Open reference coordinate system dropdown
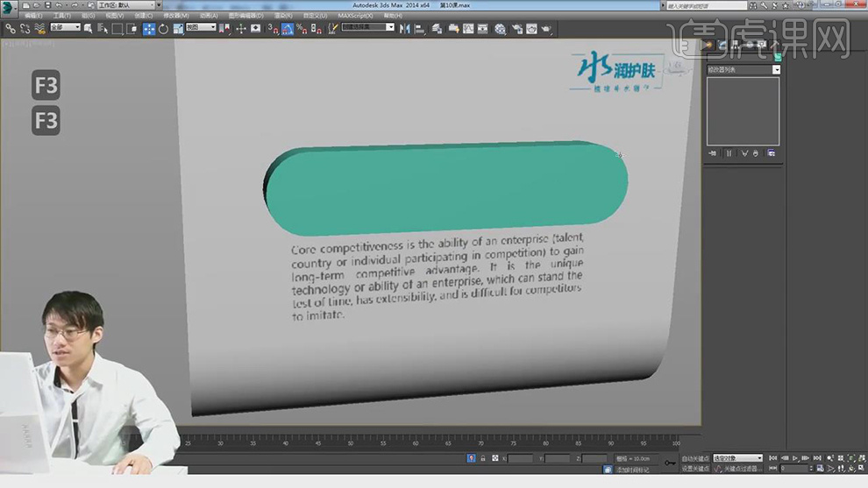This screenshot has height=488, width=868. (200, 27)
